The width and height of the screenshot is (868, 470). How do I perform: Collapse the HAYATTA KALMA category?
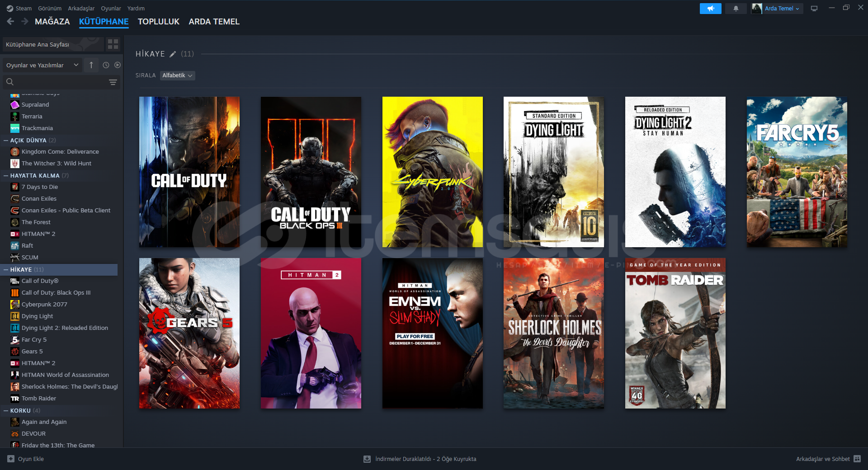coord(6,175)
